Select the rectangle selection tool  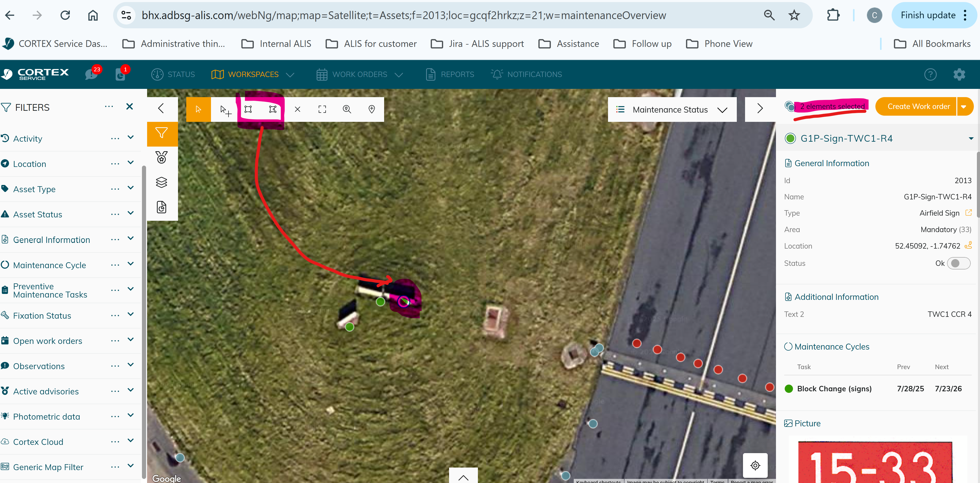pyautogui.click(x=248, y=109)
